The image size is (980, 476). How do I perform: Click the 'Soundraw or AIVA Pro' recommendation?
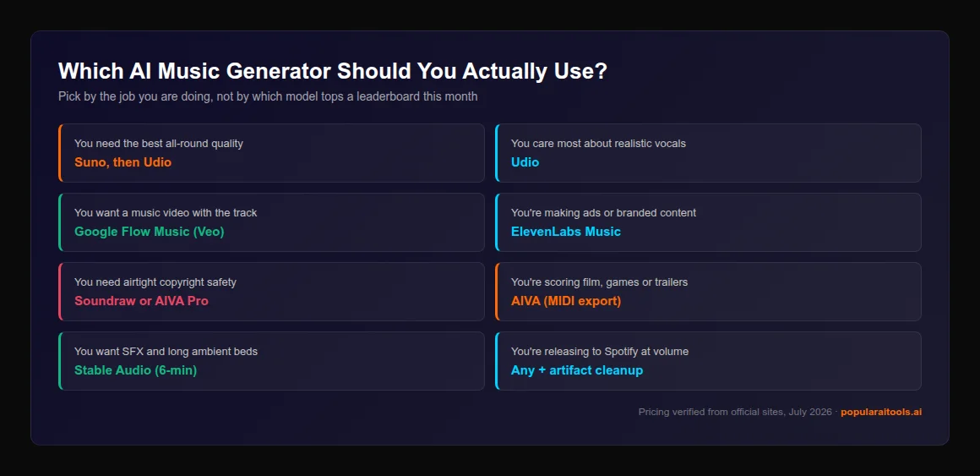coord(141,302)
